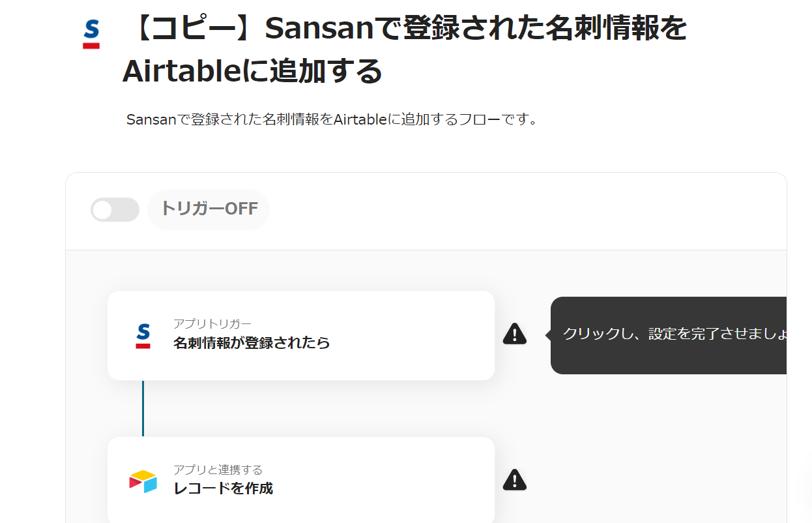Click the flow title starting with 【コピー】
The height and width of the screenshot is (523, 812).
coord(404,30)
